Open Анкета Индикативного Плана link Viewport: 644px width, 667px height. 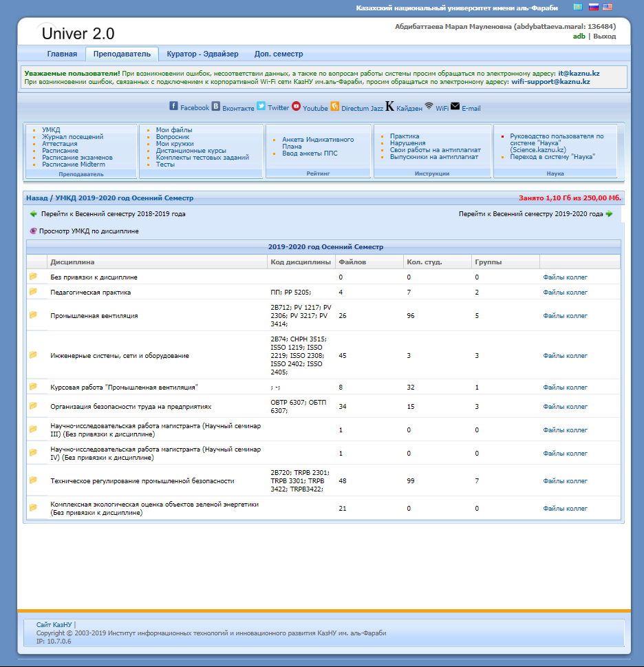pos(318,143)
